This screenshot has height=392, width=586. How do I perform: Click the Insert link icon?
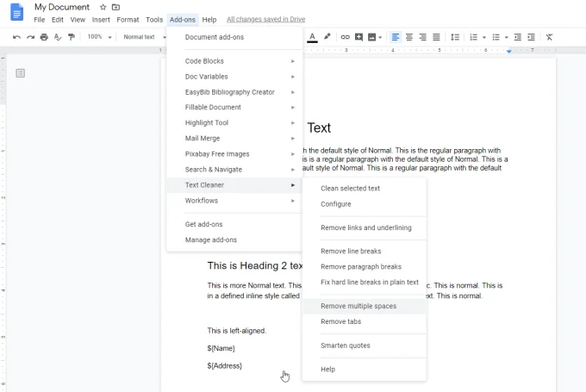[345, 37]
